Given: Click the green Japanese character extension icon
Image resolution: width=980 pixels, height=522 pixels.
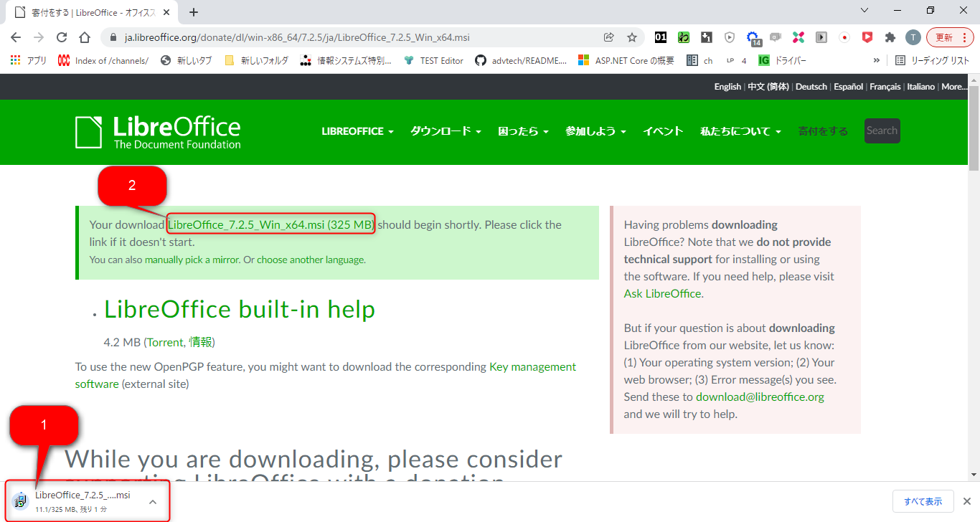Looking at the screenshot, I should (x=684, y=37).
